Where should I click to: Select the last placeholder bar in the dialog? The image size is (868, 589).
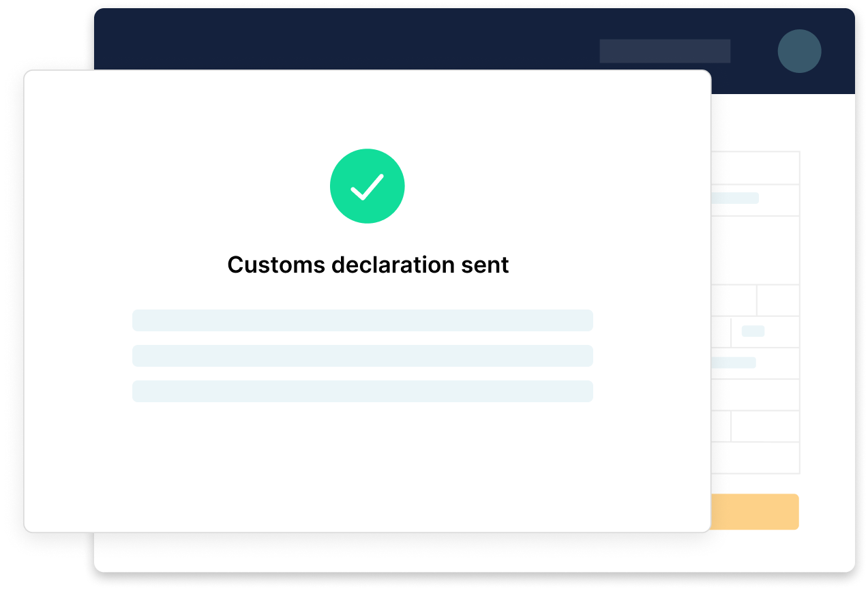(362, 391)
